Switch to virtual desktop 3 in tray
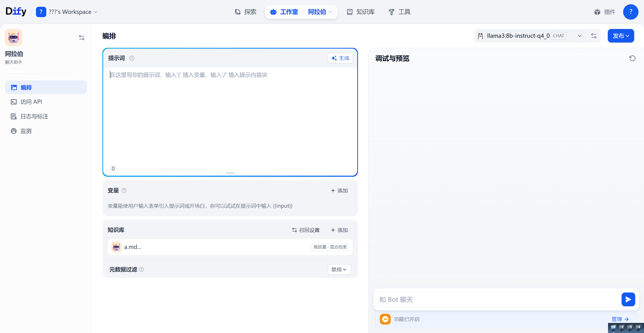Image resolution: width=644 pixels, height=333 pixels. 630,328
